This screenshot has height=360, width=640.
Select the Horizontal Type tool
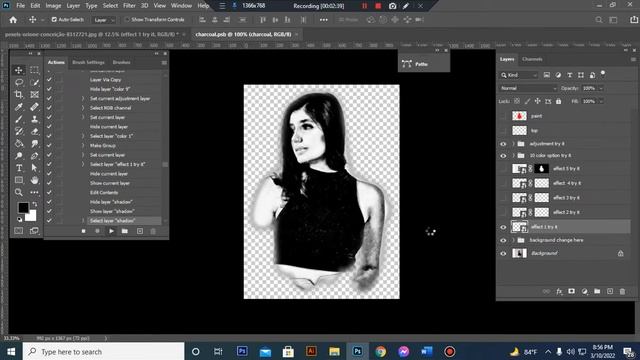(19, 168)
